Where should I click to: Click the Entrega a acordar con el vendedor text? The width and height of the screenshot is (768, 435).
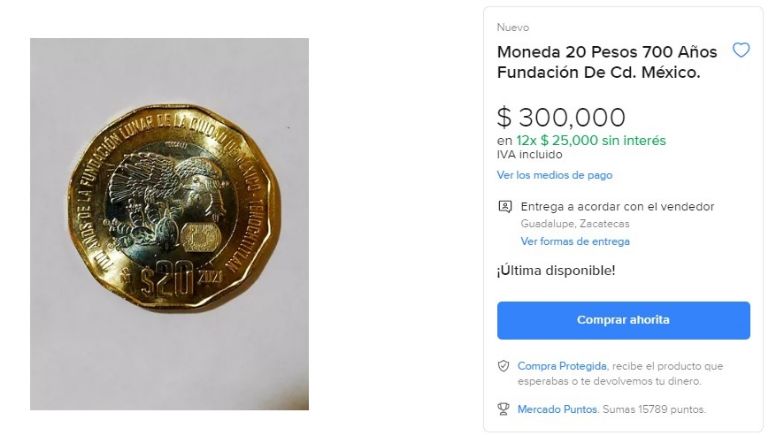pos(617,207)
